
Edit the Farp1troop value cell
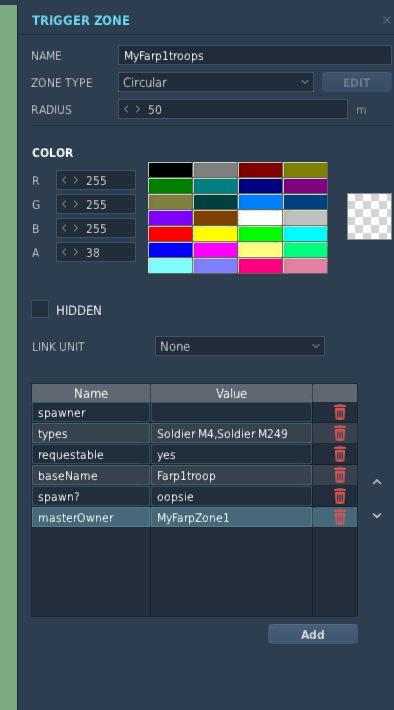(x=231, y=475)
